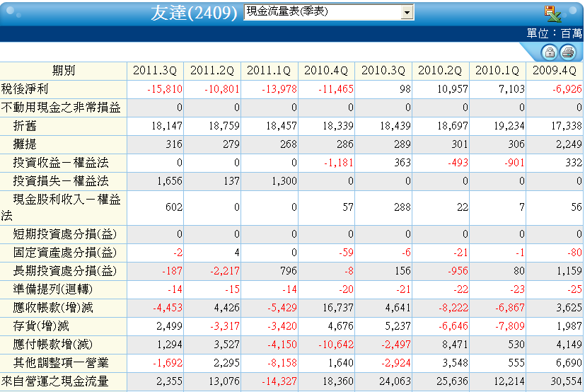Click the -2,217 long-term investment value
This screenshot has width=585, height=392.
[225, 271]
